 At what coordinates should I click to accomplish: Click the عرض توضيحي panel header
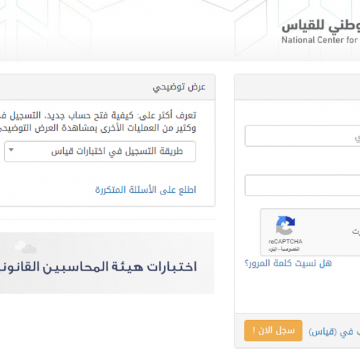click(x=107, y=87)
